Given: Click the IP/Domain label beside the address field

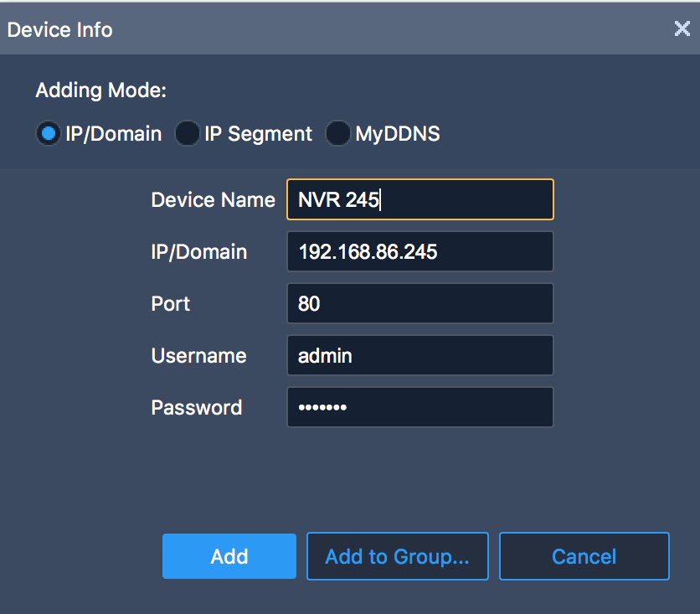Looking at the screenshot, I should coord(198,251).
